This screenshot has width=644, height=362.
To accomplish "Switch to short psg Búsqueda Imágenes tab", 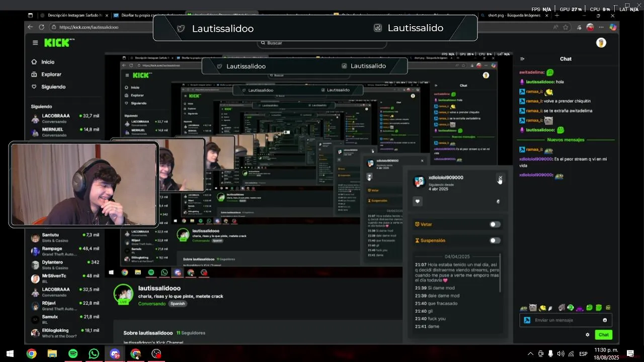I will point(516,15).
